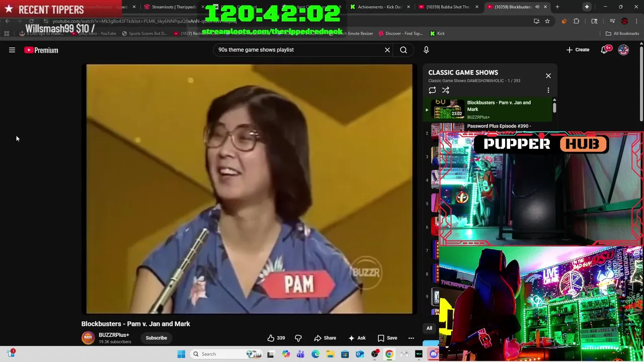Open Outlook from taskbar
This screenshot has height=362, width=644.
coord(360,354)
